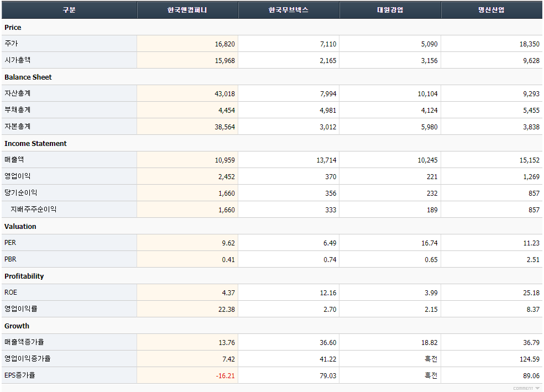544x392 pixels.
Task: Select PBR value 0.74
Action: tap(330, 259)
